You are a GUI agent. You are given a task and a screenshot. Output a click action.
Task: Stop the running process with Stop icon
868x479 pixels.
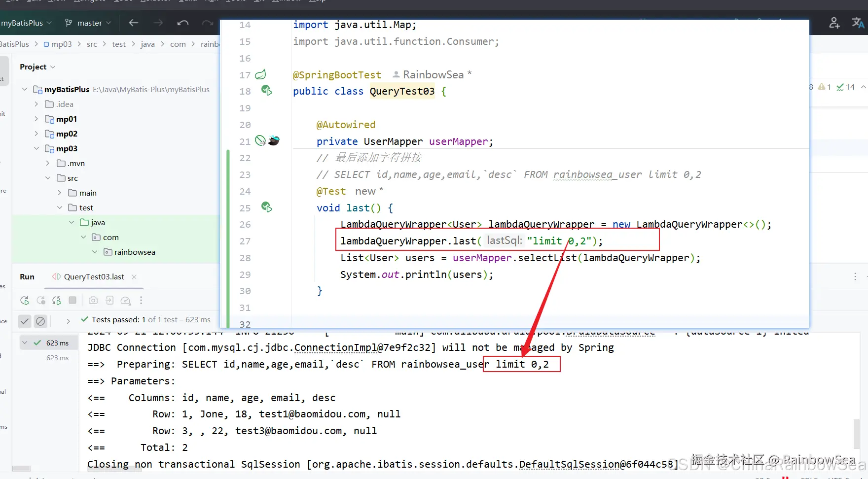(72, 300)
